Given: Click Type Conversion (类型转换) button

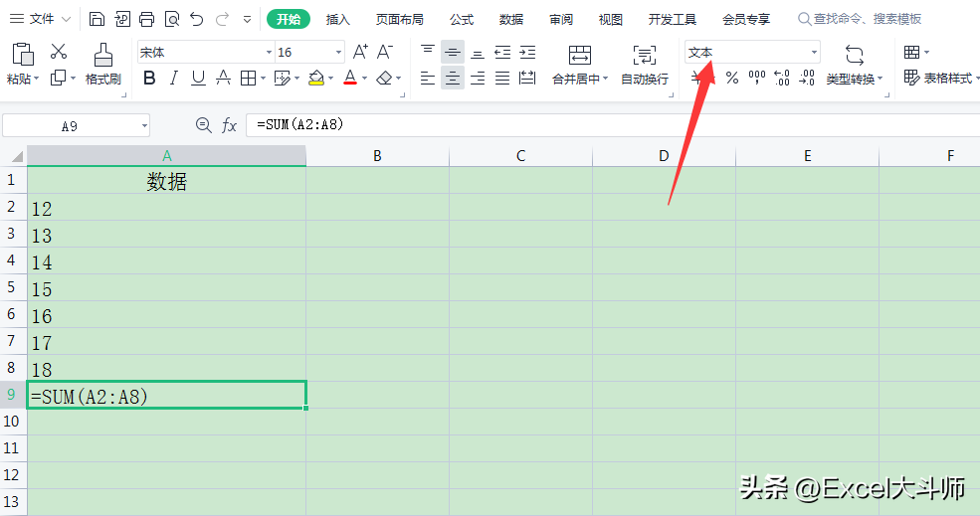Looking at the screenshot, I should click(854, 65).
